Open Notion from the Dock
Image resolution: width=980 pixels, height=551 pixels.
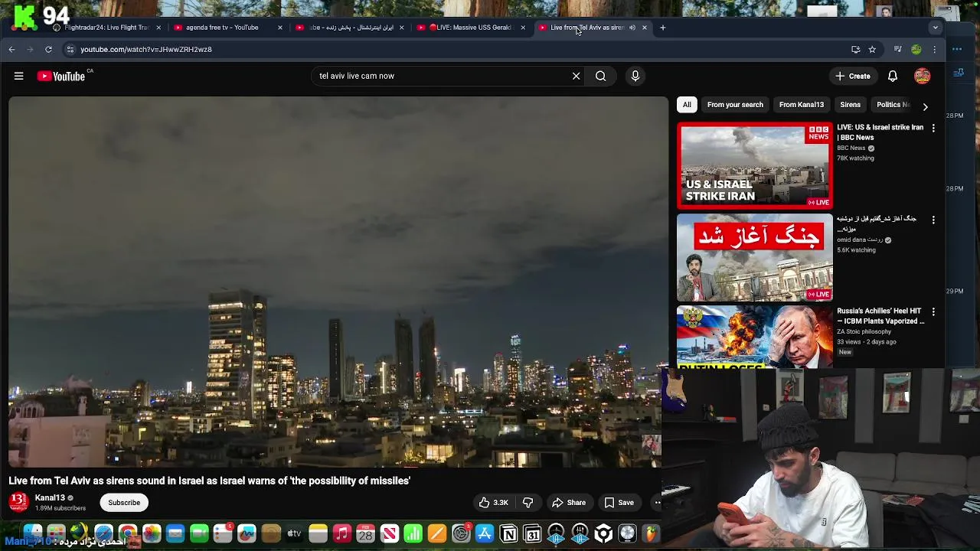[x=508, y=533]
